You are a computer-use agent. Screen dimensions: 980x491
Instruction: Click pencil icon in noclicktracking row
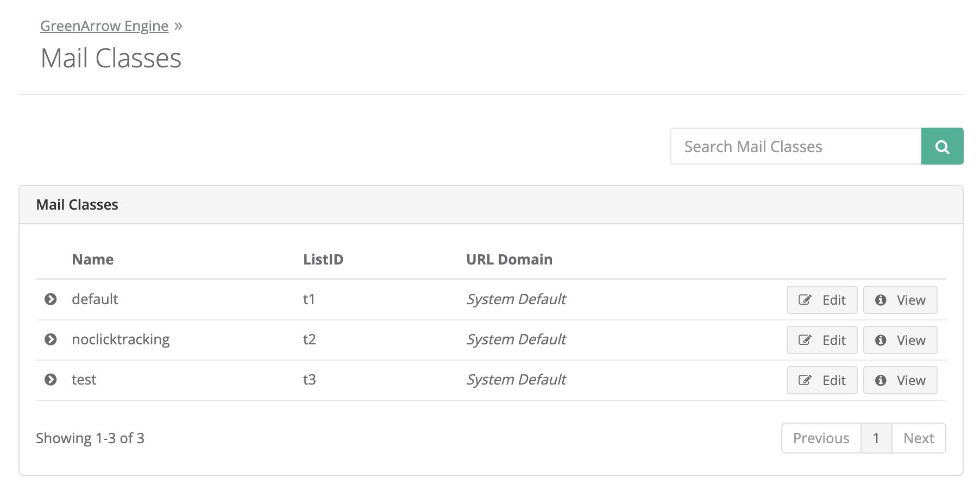pyautogui.click(x=805, y=340)
